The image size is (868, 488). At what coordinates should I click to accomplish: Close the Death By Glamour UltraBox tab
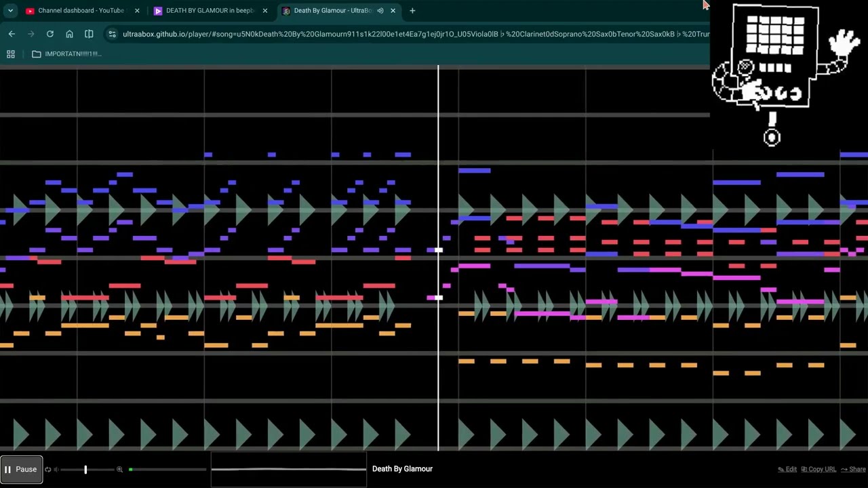point(393,11)
